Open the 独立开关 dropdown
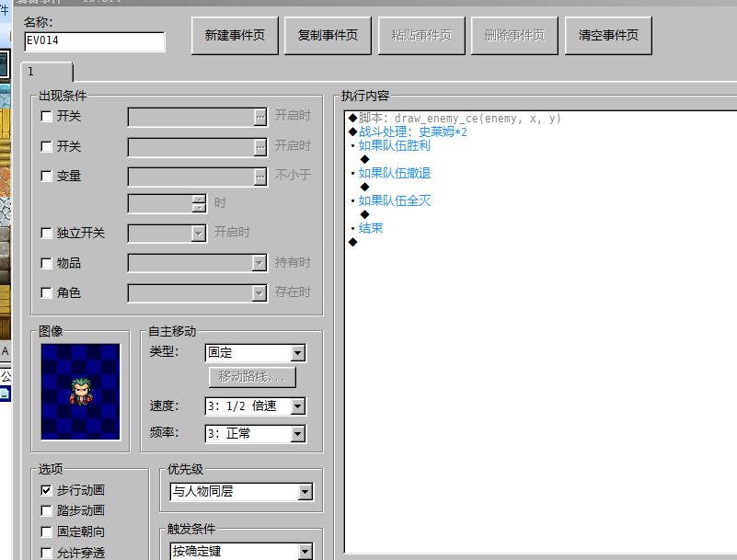The height and width of the screenshot is (560, 737). 199,233
